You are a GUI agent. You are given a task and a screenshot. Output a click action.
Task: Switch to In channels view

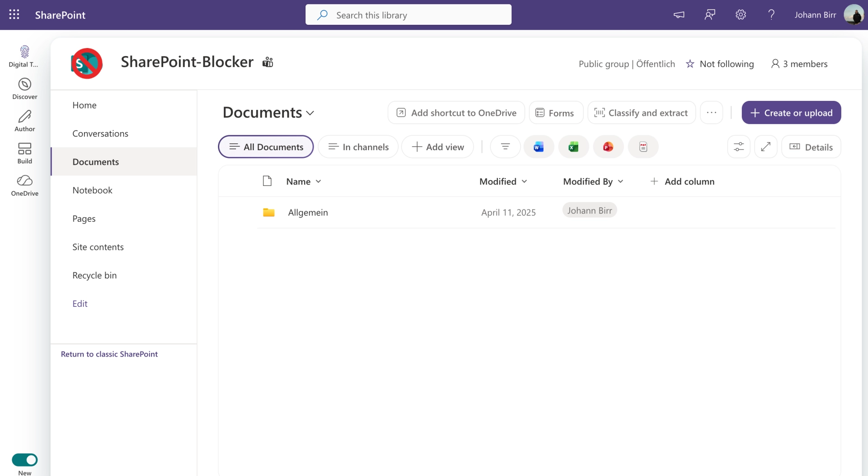coord(358,147)
